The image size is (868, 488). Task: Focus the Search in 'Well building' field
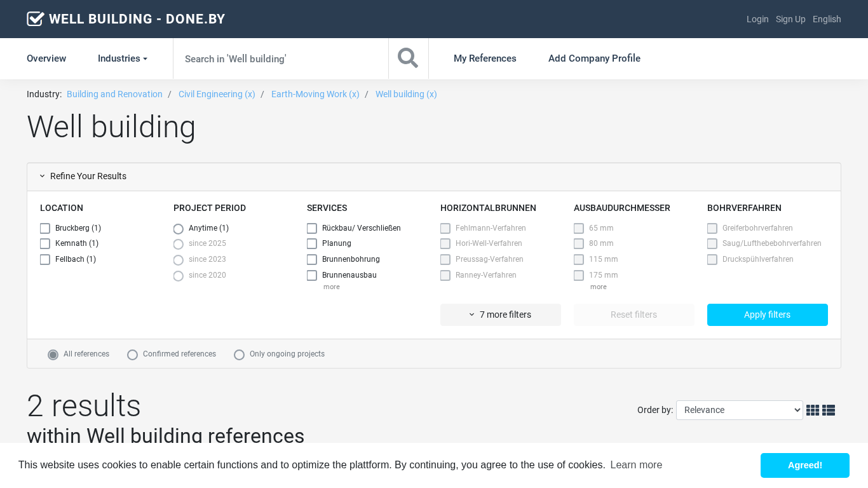click(x=281, y=58)
